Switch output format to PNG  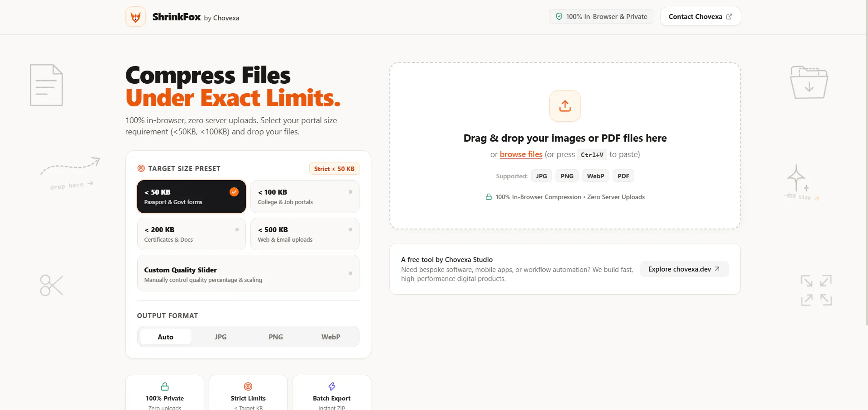coord(276,337)
